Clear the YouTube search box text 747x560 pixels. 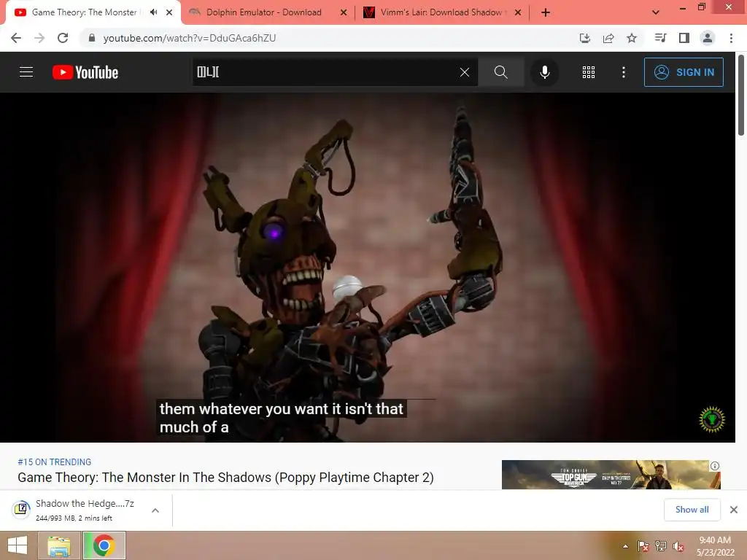(465, 72)
